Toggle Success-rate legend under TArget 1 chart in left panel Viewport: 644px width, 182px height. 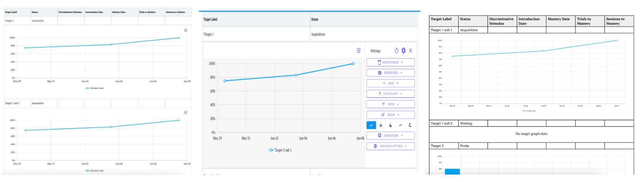[x=95, y=88]
